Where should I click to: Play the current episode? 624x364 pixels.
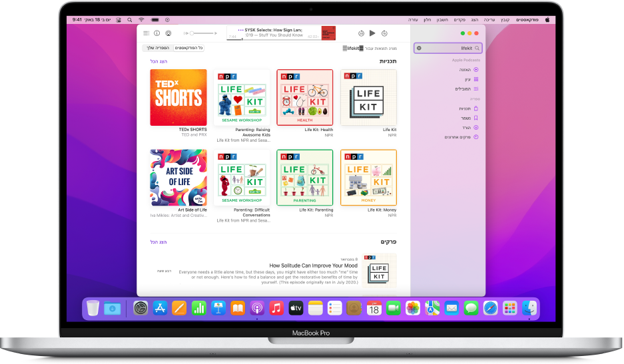[372, 33]
